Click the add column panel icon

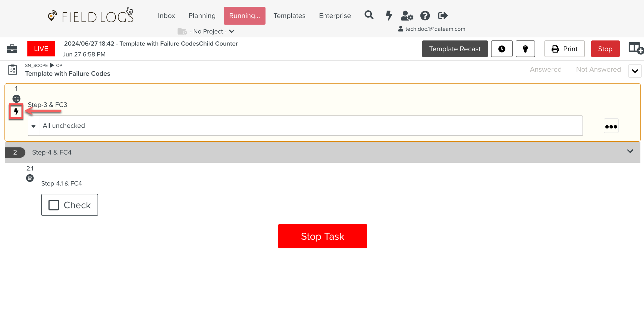(x=635, y=48)
